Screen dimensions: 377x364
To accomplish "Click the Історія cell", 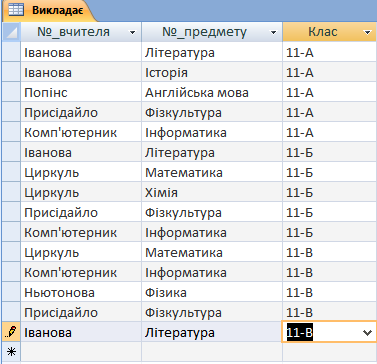I will pos(212,72).
